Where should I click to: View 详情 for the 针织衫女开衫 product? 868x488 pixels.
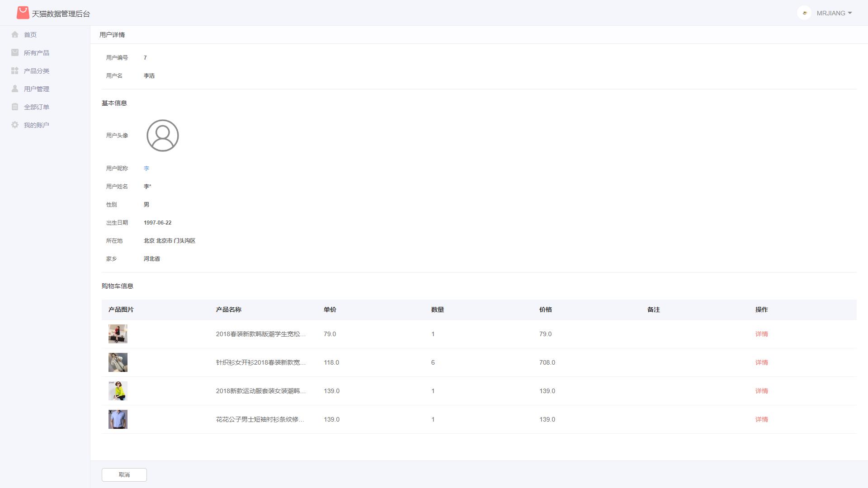point(761,362)
